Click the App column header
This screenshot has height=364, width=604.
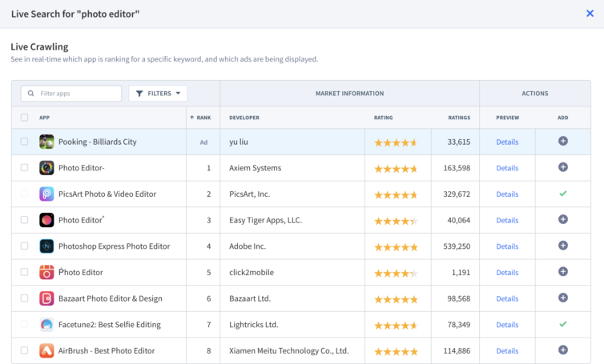[x=44, y=118]
